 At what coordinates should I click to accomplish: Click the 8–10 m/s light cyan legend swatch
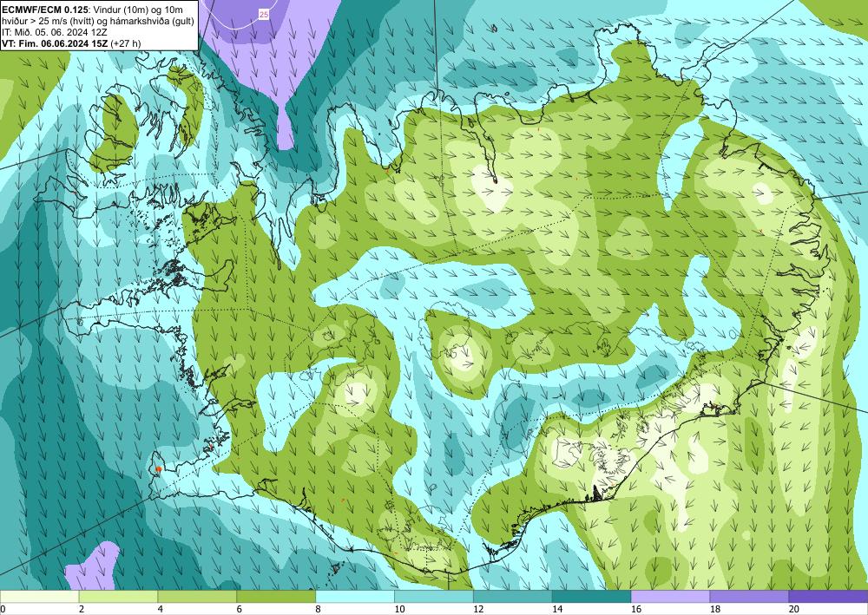tap(355, 596)
